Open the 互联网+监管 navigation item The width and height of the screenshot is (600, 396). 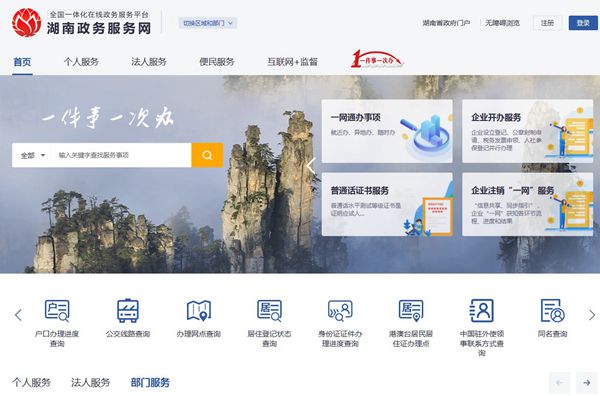292,62
